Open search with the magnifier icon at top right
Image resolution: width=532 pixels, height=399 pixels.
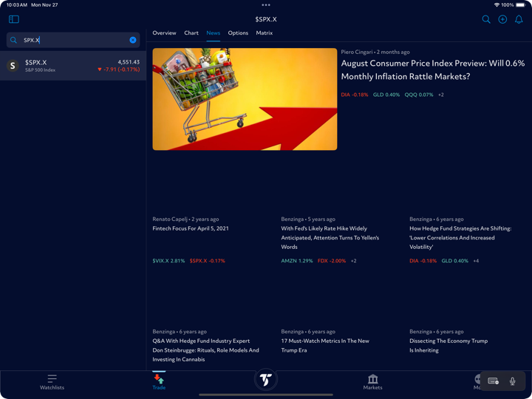tap(486, 19)
